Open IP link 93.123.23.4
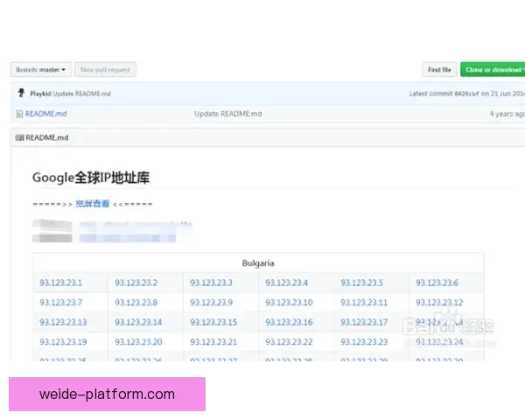 pos(286,283)
